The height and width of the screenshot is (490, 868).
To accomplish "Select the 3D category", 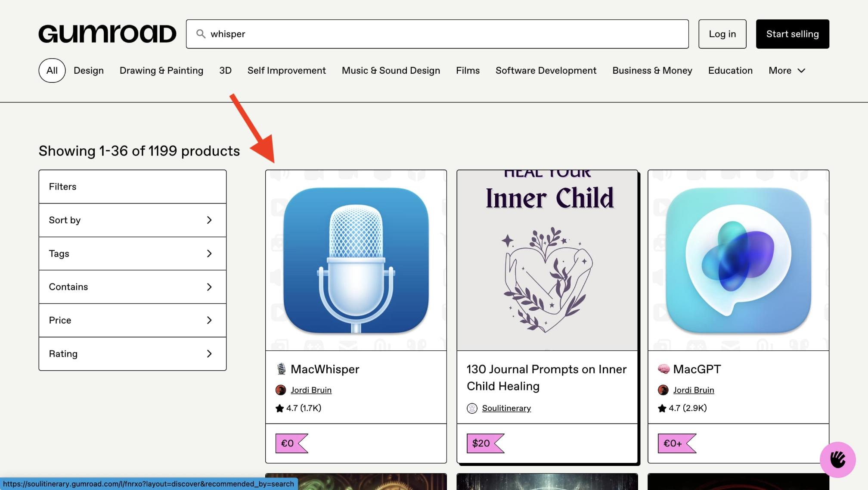I will click(x=225, y=71).
